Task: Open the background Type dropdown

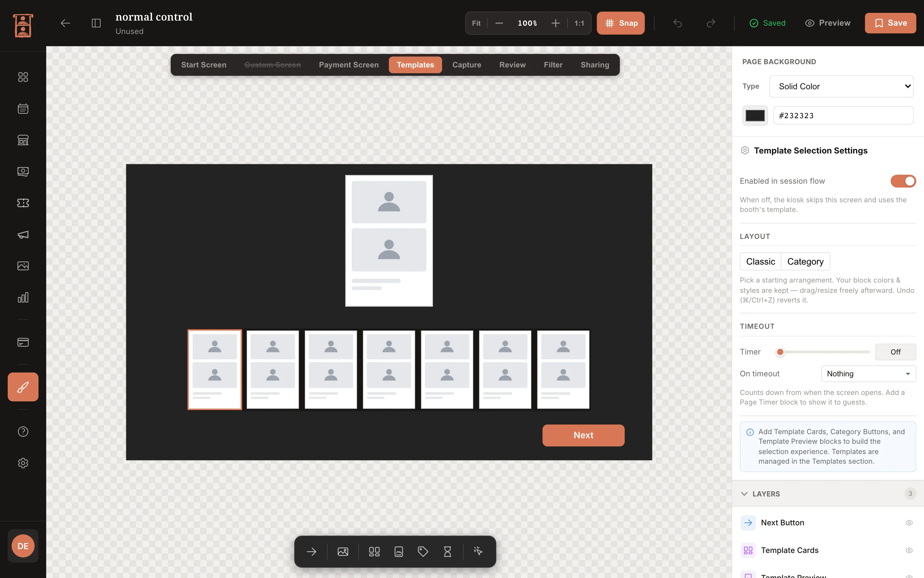Action: coord(841,86)
